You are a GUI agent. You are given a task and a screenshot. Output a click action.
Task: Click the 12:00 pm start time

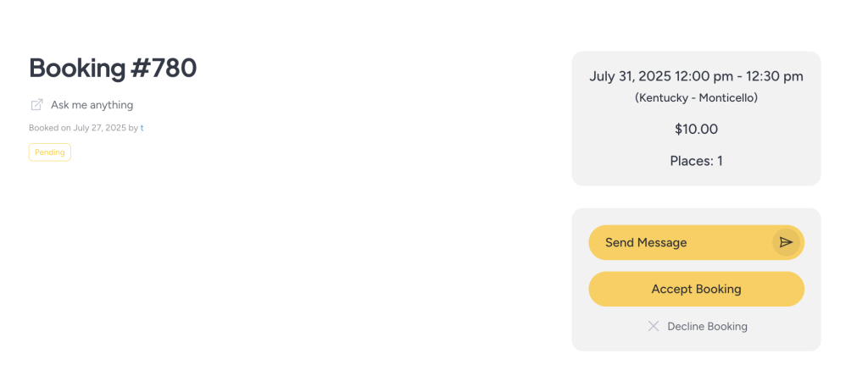[x=704, y=76]
